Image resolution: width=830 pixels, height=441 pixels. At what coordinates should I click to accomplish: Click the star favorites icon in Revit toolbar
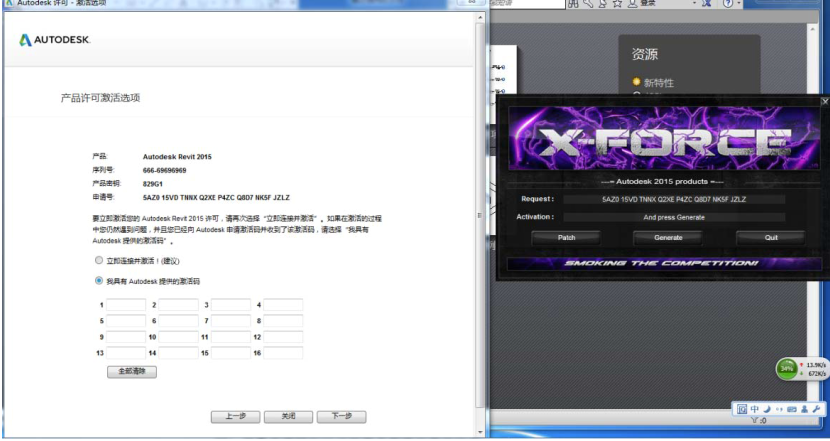pyautogui.click(x=617, y=4)
